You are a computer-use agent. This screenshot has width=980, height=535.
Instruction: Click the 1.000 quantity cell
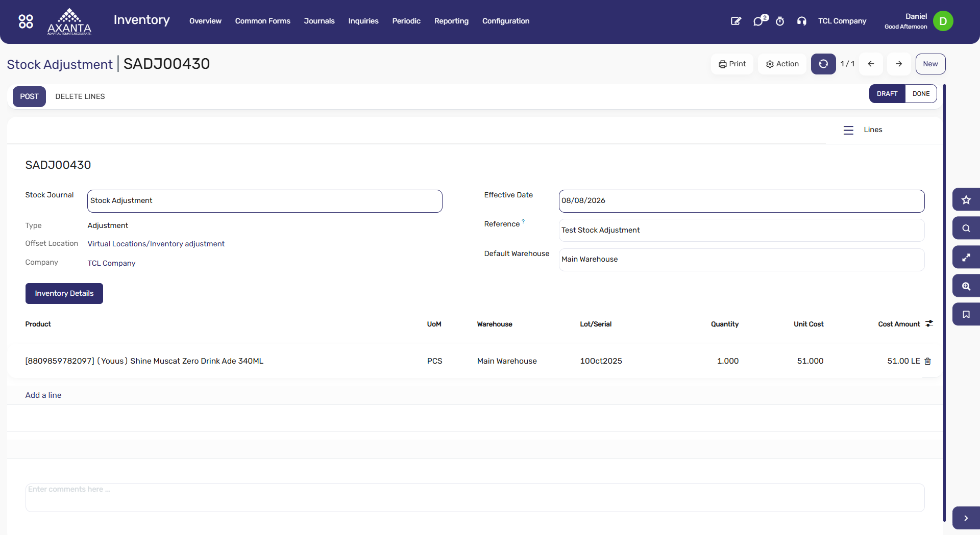point(727,361)
